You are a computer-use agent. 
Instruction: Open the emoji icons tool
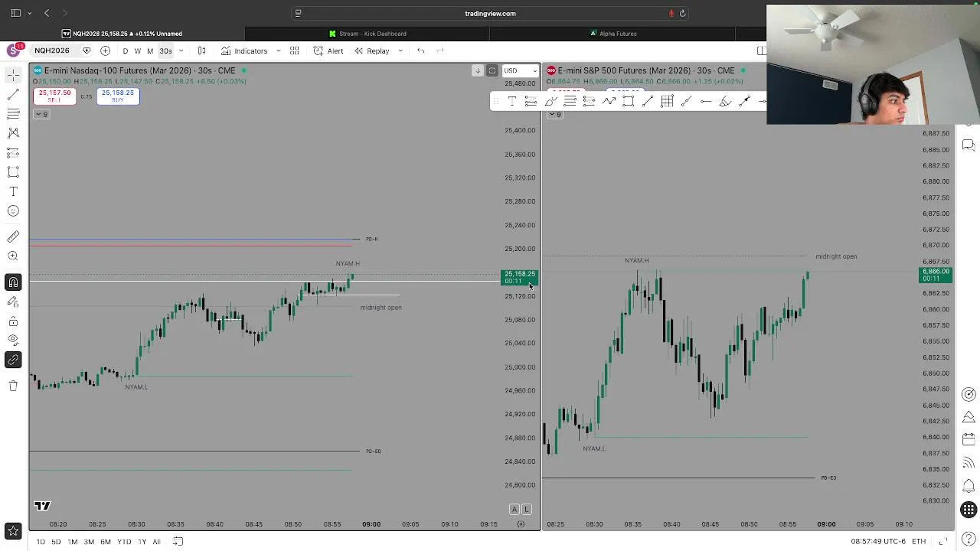tap(13, 210)
